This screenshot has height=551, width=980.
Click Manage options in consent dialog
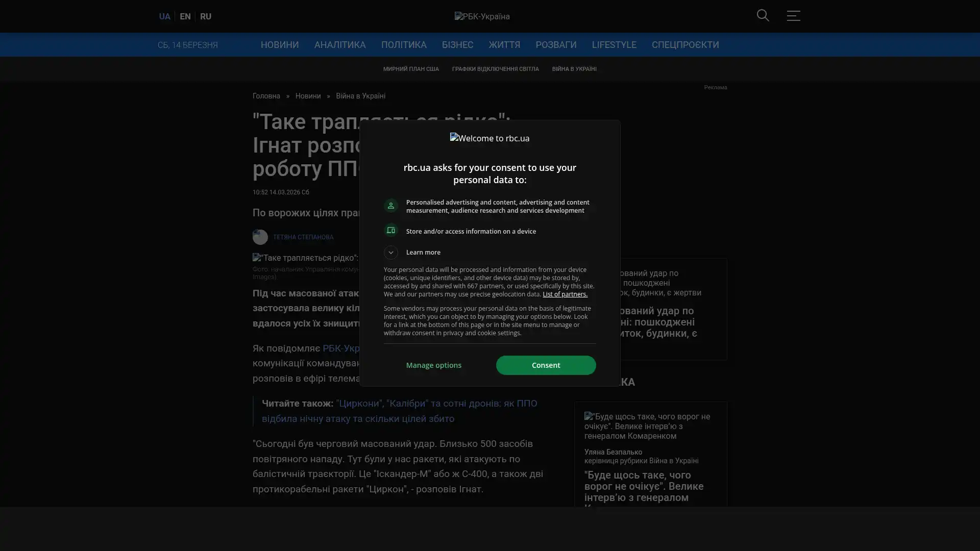click(x=434, y=365)
